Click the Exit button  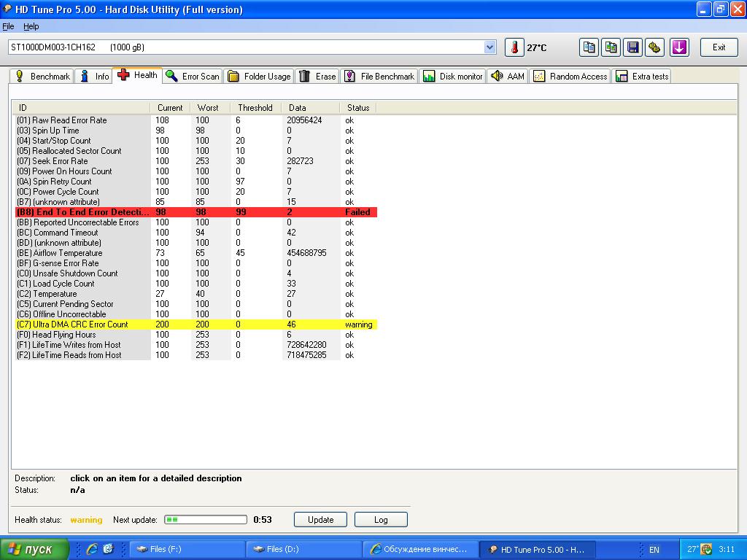[x=719, y=47]
